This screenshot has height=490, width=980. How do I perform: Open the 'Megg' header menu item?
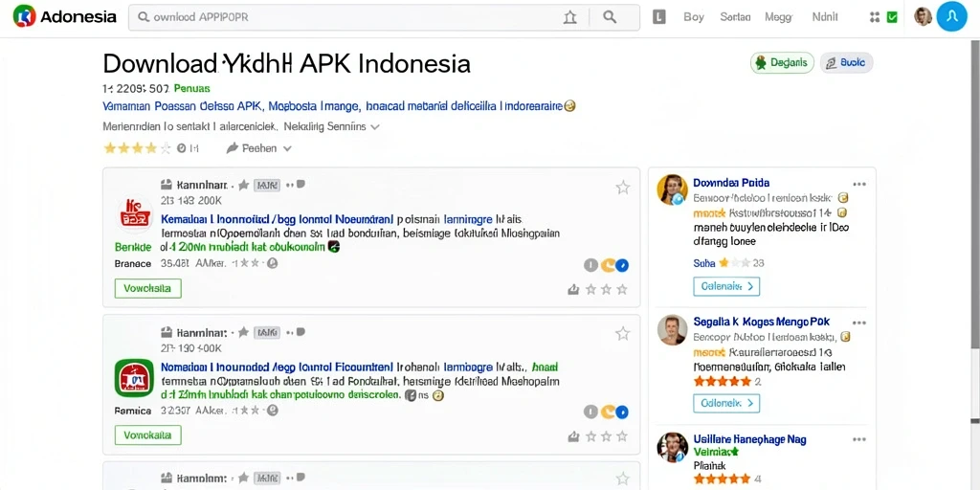pos(778,17)
